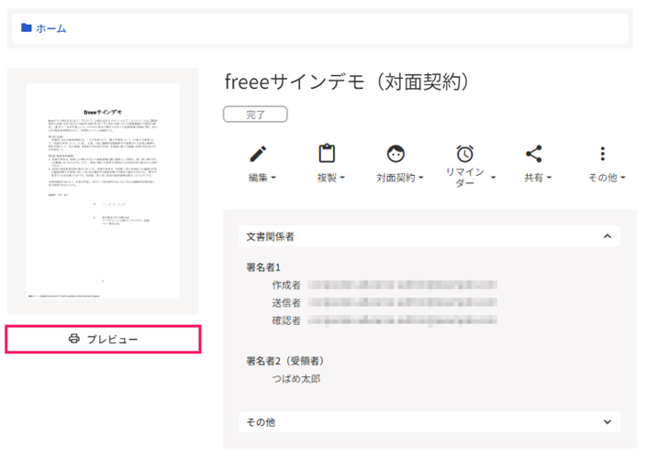Collapse the 文書関係者 section chevron

point(607,236)
